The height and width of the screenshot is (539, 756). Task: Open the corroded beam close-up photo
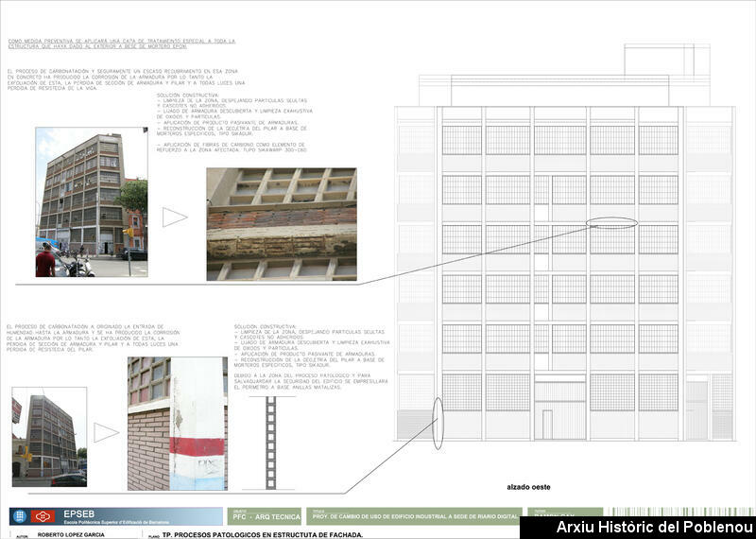(x=282, y=224)
